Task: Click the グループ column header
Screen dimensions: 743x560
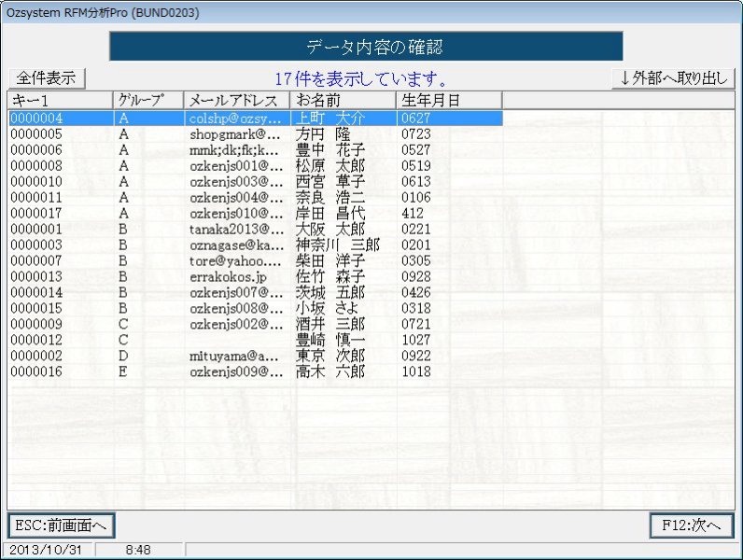Action: click(x=148, y=101)
